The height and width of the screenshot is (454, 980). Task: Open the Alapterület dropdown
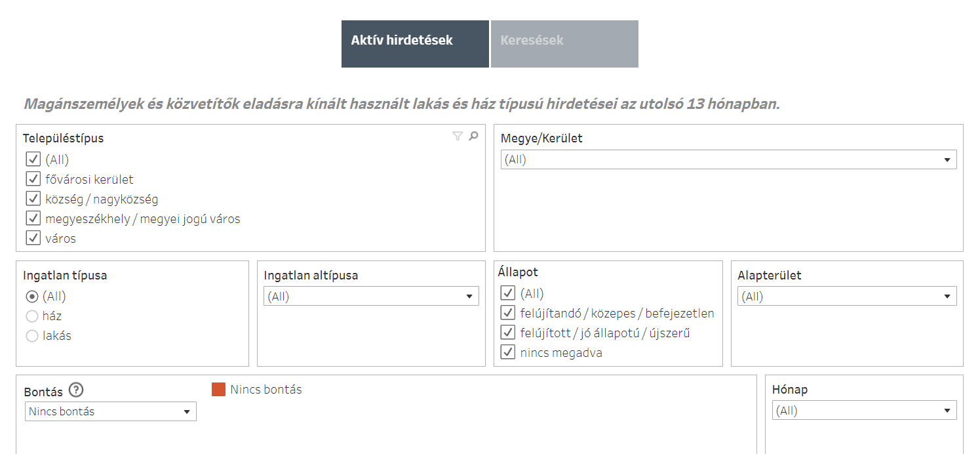pos(846,297)
